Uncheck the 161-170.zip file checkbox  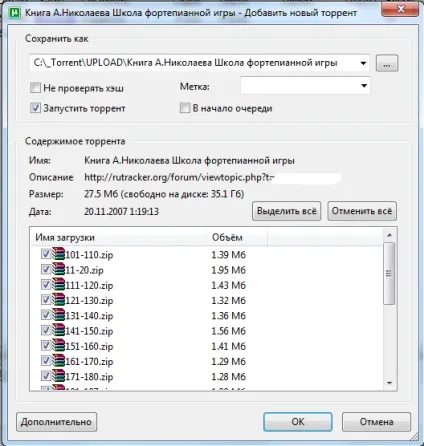(46, 361)
